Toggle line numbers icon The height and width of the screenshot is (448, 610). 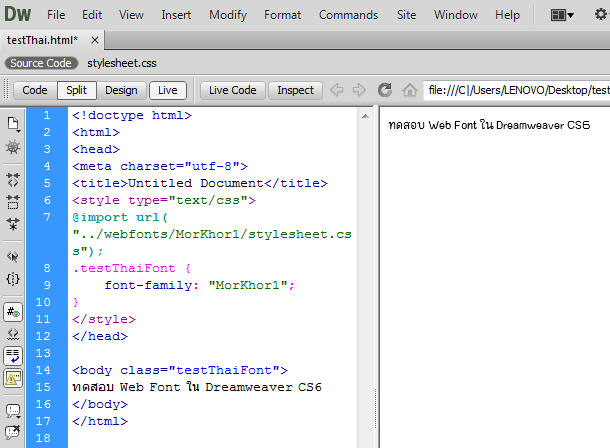pyautogui.click(x=13, y=312)
